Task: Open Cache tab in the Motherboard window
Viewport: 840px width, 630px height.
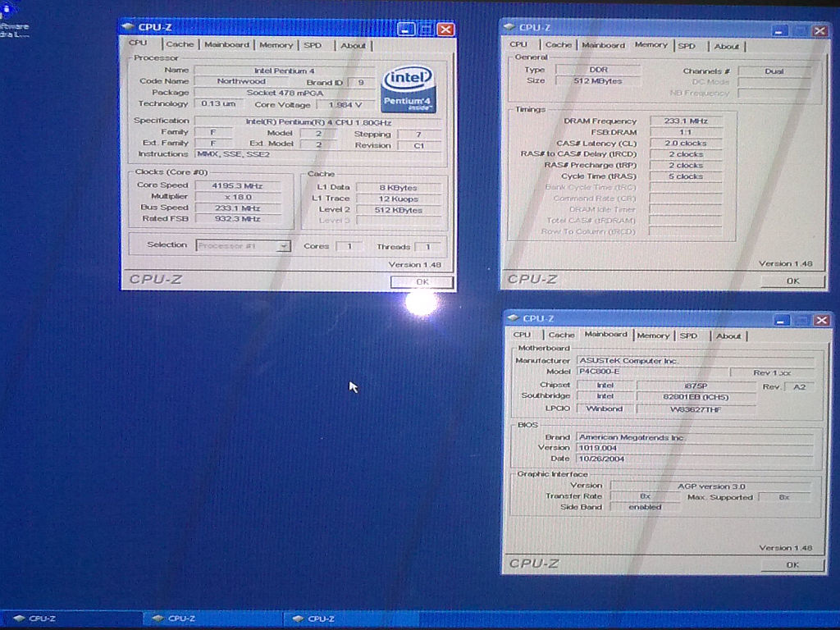Action: click(x=561, y=336)
